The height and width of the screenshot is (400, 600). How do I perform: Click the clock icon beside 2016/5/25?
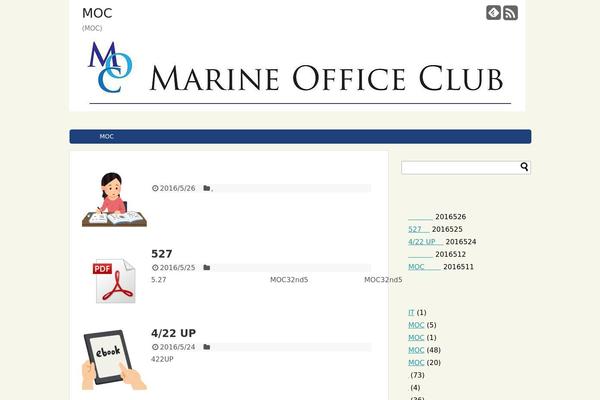tap(155, 268)
